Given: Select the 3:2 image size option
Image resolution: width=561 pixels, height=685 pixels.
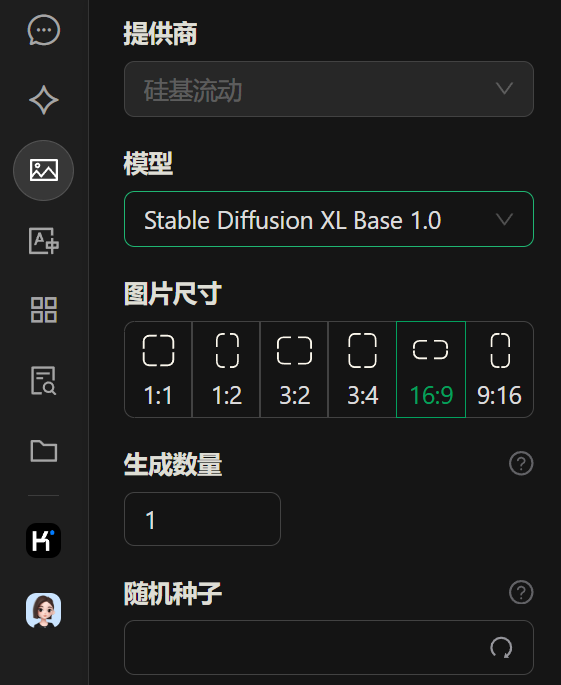Looking at the screenshot, I should [x=294, y=370].
